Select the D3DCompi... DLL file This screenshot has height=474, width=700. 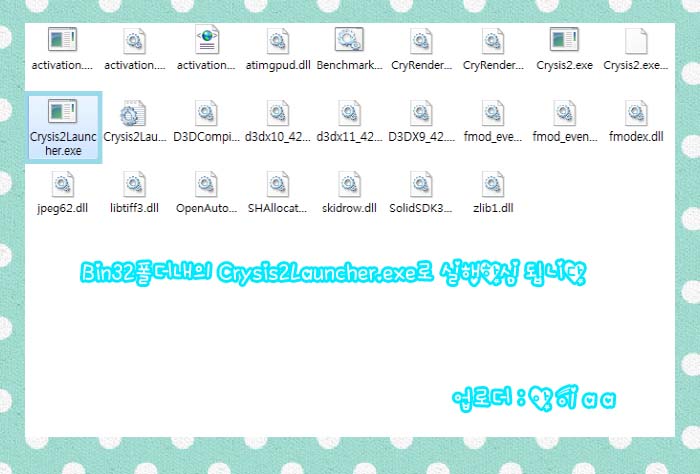(206, 121)
